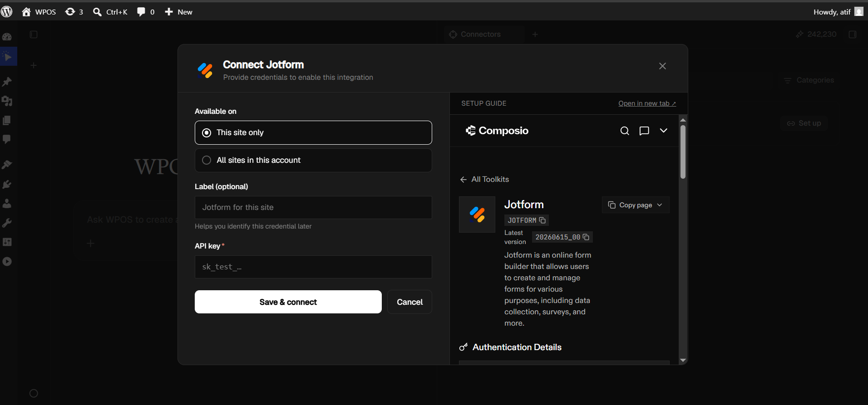Click the Pages icon in left sidebar
The height and width of the screenshot is (405, 868).
coord(7,120)
